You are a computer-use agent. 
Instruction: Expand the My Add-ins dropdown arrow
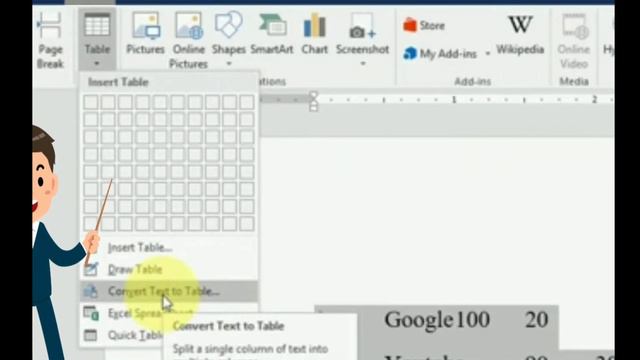click(488, 53)
